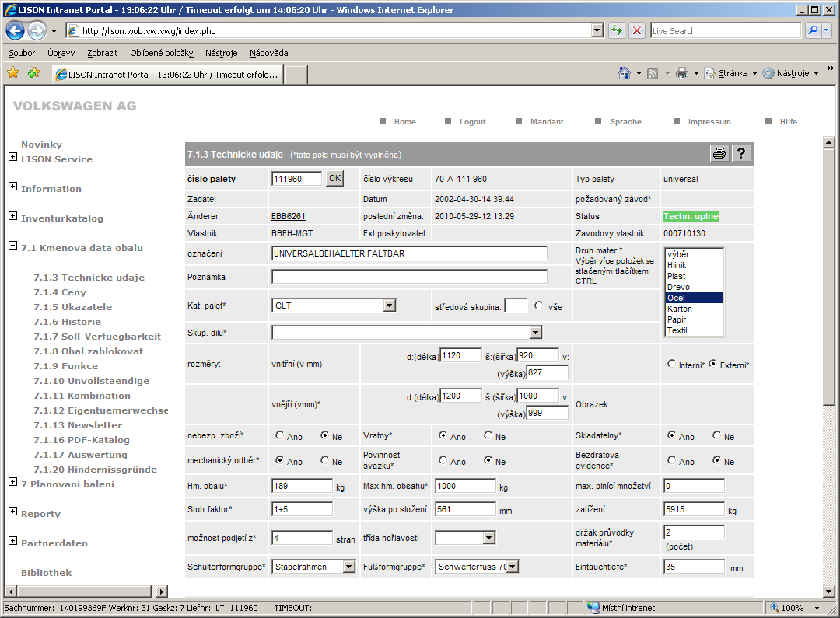This screenshot has width=840, height=618.
Task: Click the browser Back arrow button
Action: pos(15,30)
